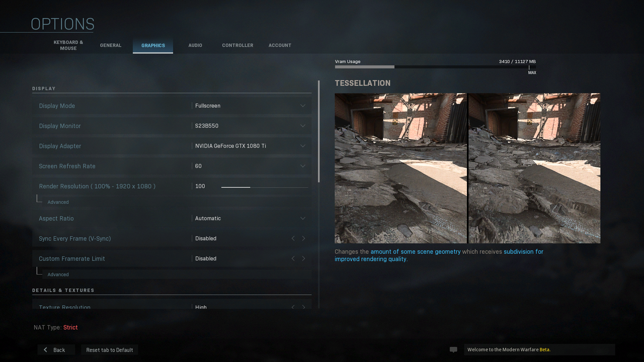Click the 3410 / 11127 MB readout
644x362 pixels.
(517, 61)
